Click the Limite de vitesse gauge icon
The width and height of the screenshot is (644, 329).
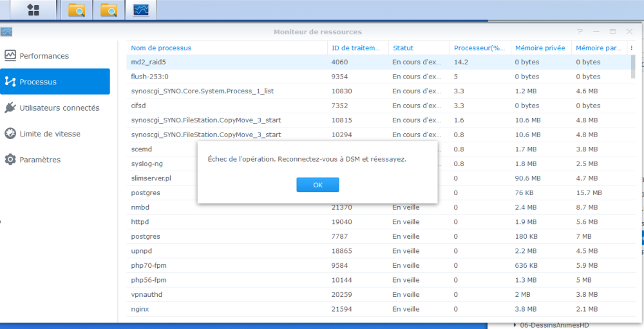10,134
